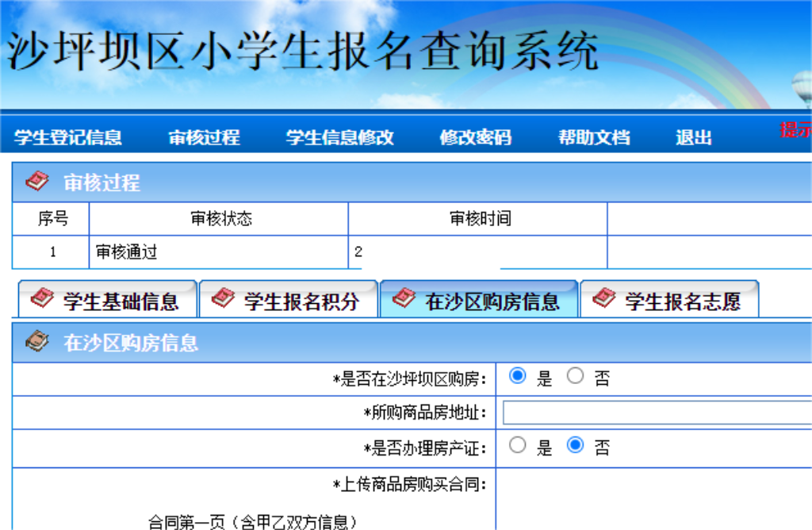Click red book icon on 学生基础信息 tab
This screenshot has width=812, height=530.
pyautogui.click(x=42, y=298)
